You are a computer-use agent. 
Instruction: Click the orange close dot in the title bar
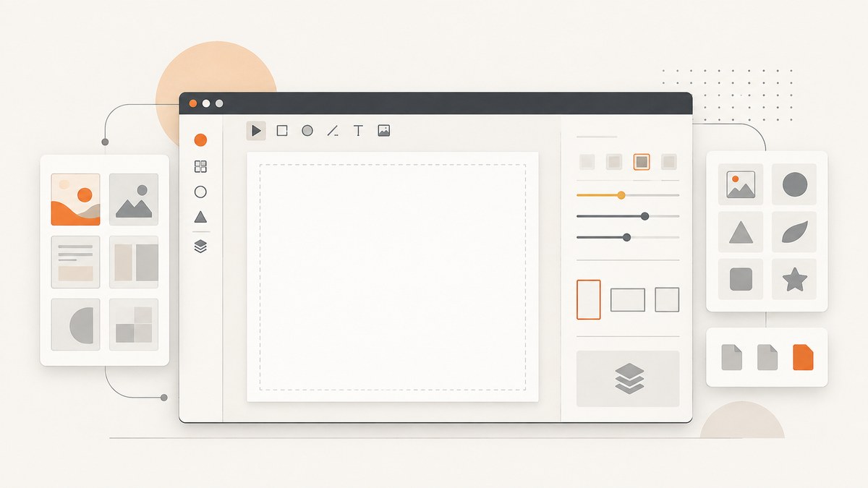point(192,103)
